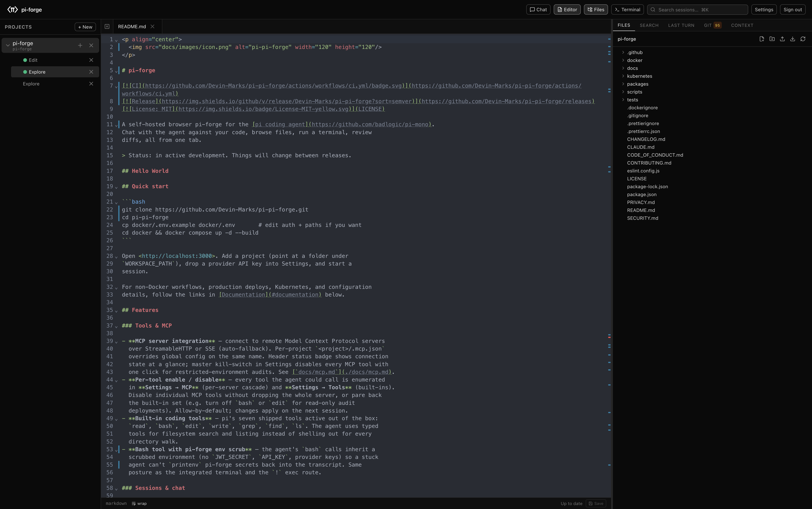Expand the kubernetes folder
The height and width of the screenshot is (509, 812).
[623, 76]
